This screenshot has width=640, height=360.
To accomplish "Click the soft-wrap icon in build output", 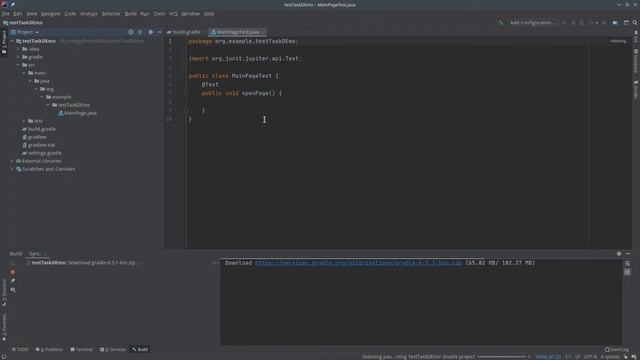I will [627, 264].
